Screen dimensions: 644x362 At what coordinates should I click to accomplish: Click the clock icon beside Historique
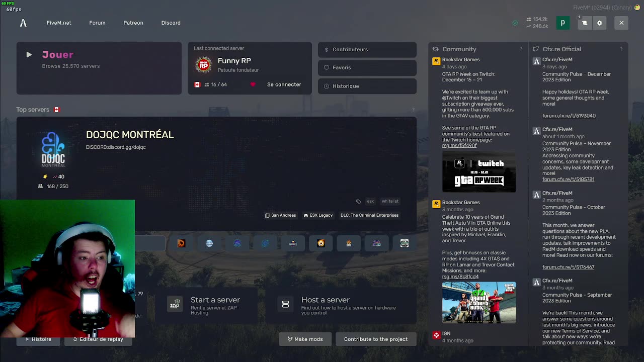coord(327,86)
